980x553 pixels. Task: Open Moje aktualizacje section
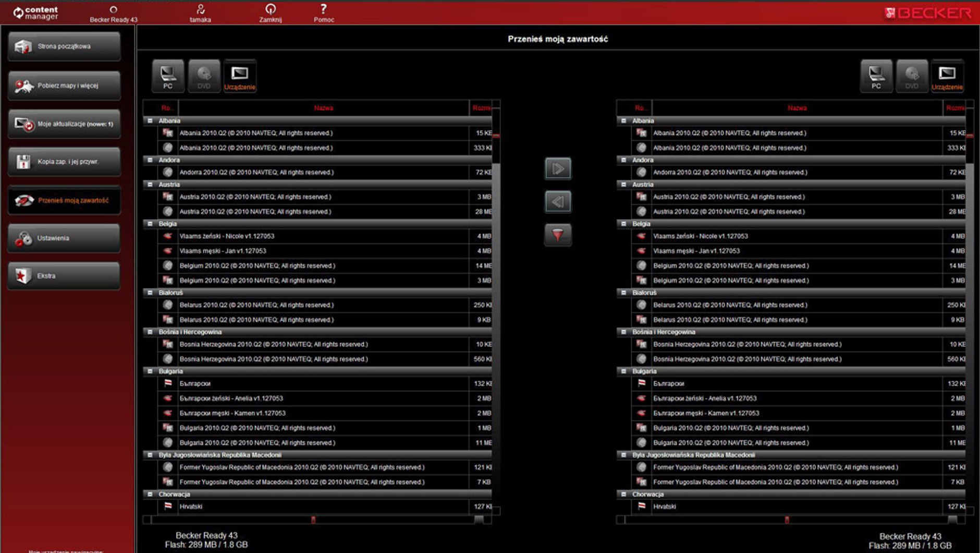coord(64,124)
